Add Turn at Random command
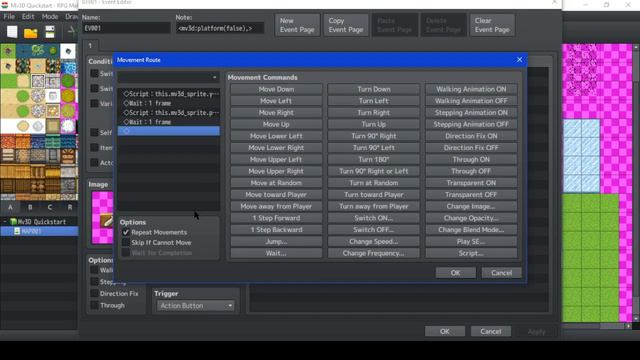The height and width of the screenshot is (360, 640). 373,183
